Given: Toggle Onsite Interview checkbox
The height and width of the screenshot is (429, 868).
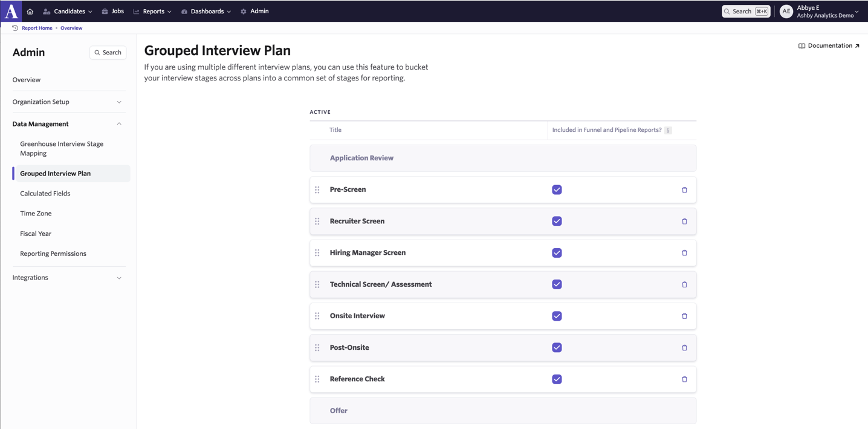Looking at the screenshot, I should (x=557, y=316).
